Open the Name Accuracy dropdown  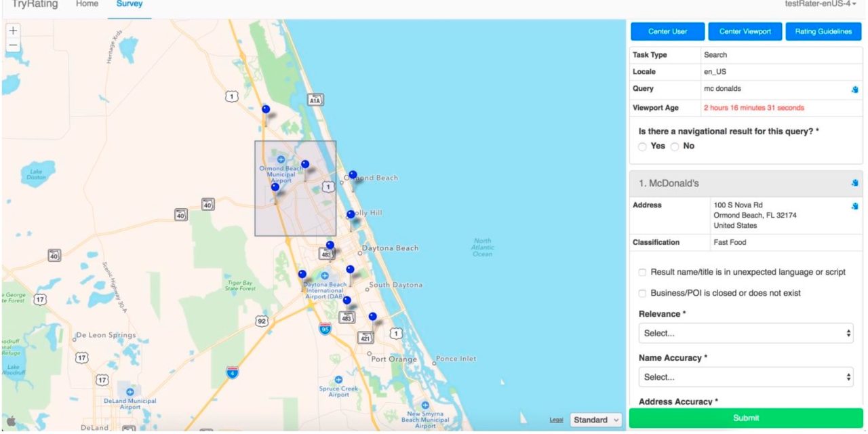click(745, 377)
